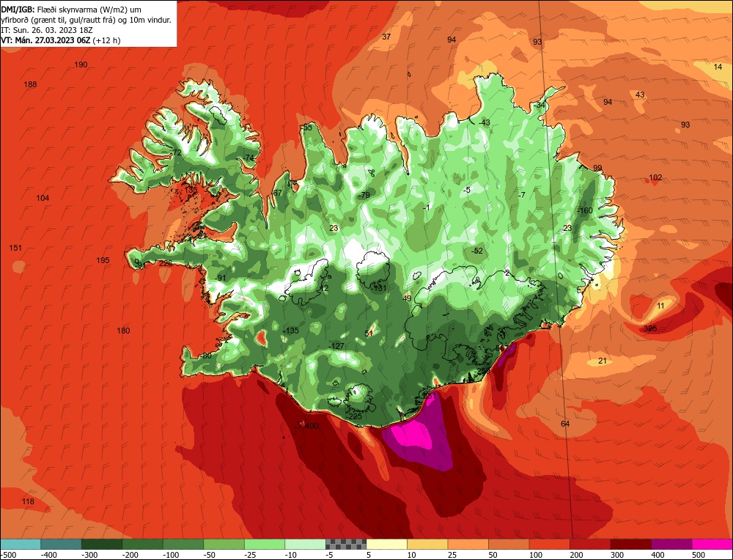The width and height of the screenshot is (733, 560).
Task: Select the ocean value 104
Action: [x=43, y=198]
